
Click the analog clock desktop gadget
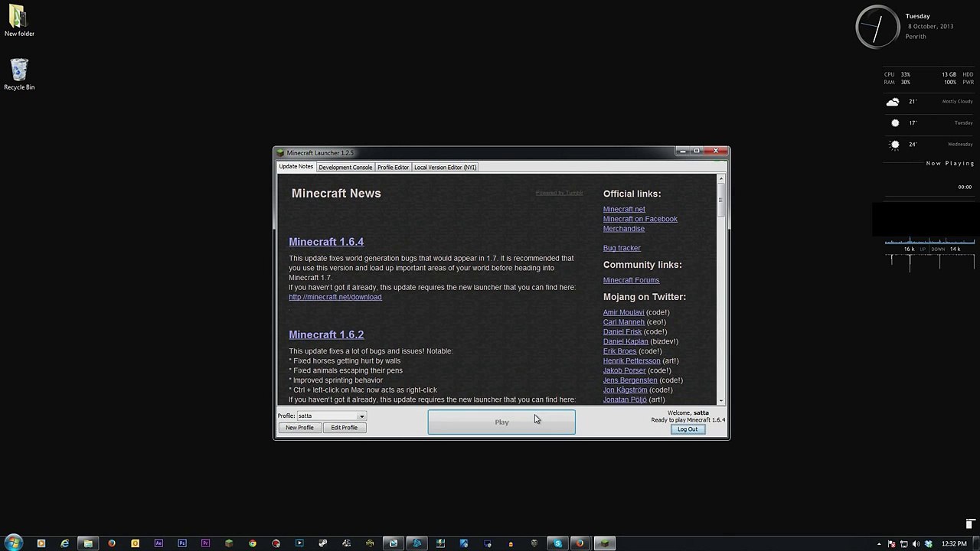point(877,28)
